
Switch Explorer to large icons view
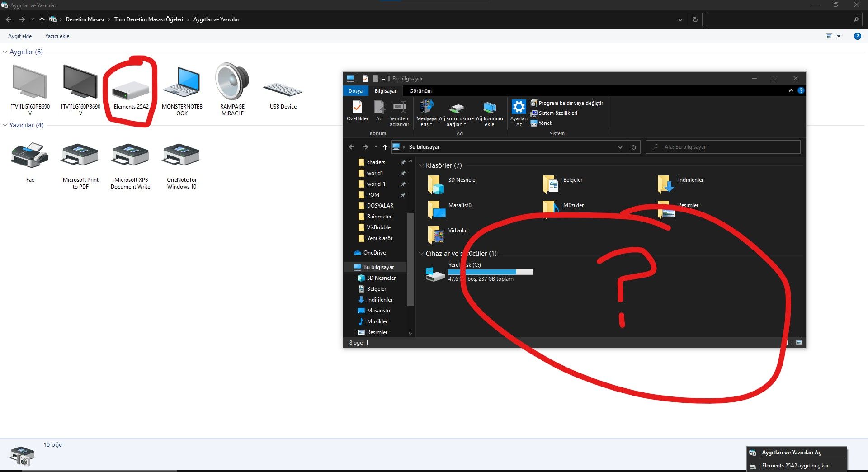click(x=799, y=342)
